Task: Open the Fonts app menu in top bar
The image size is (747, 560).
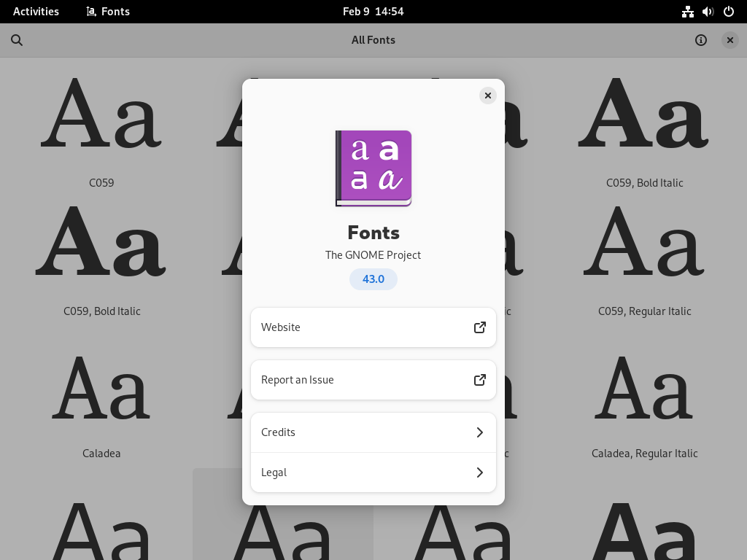Action: tap(108, 12)
